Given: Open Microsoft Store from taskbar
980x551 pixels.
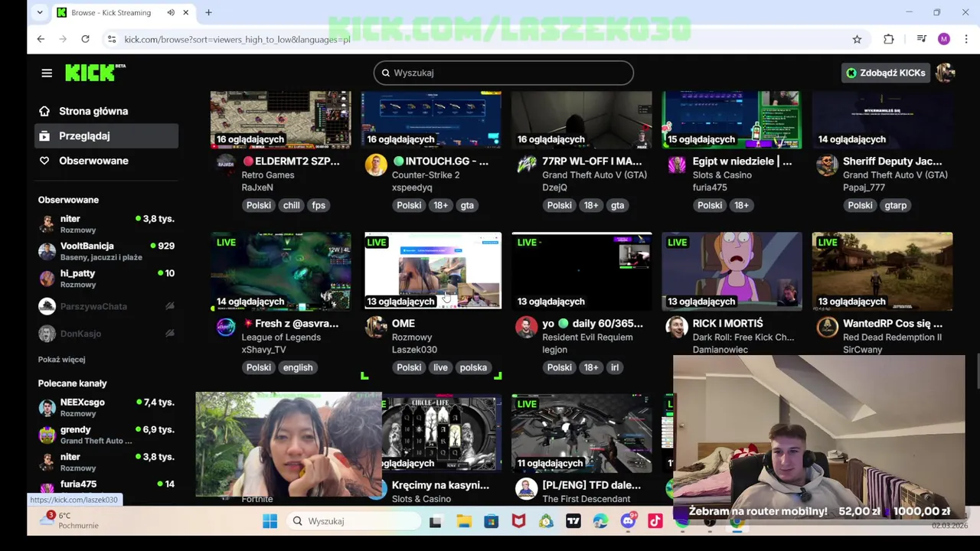Looking at the screenshot, I should tap(492, 521).
